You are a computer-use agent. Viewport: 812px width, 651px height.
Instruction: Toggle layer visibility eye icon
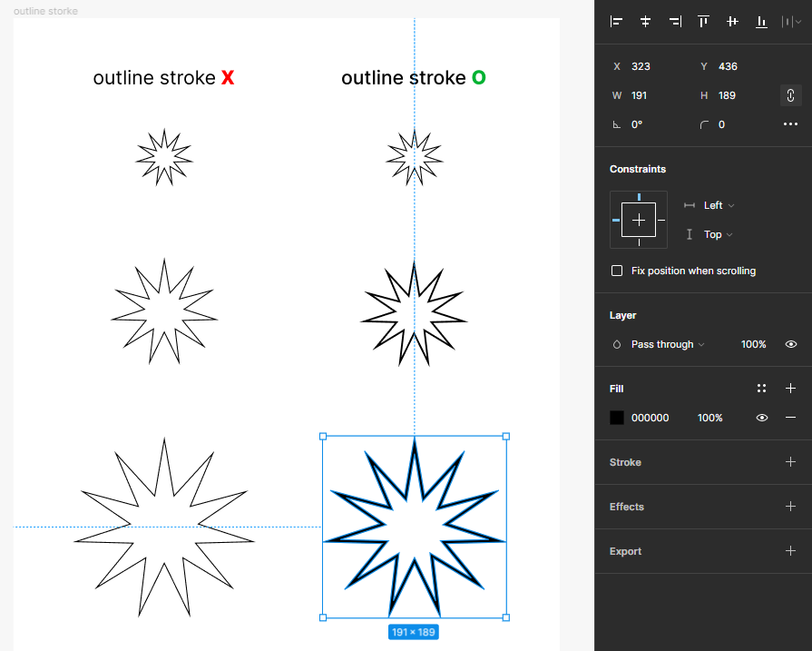click(791, 344)
